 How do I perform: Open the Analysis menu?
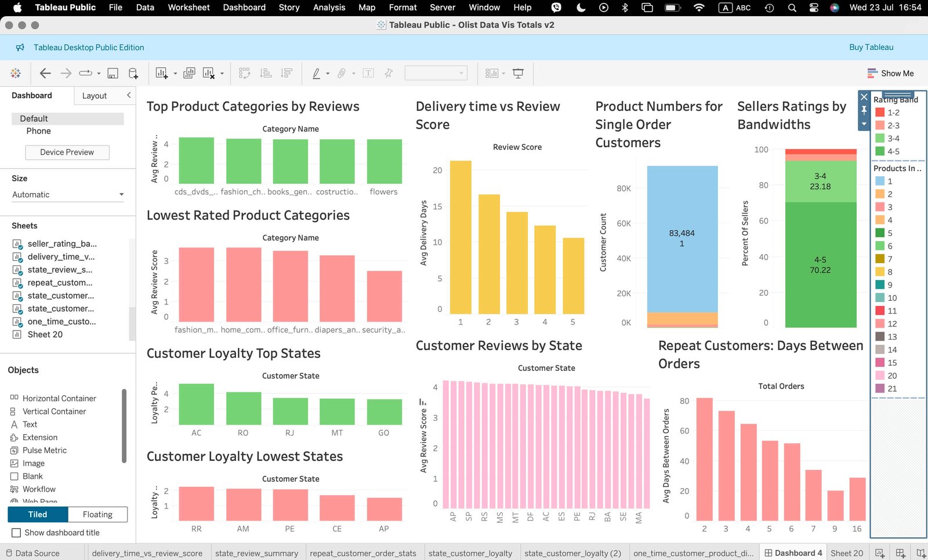tap(329, 8)
